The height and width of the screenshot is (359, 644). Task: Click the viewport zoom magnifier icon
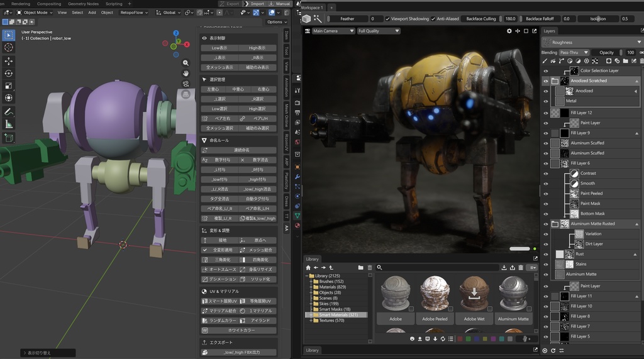pos(186,63)
